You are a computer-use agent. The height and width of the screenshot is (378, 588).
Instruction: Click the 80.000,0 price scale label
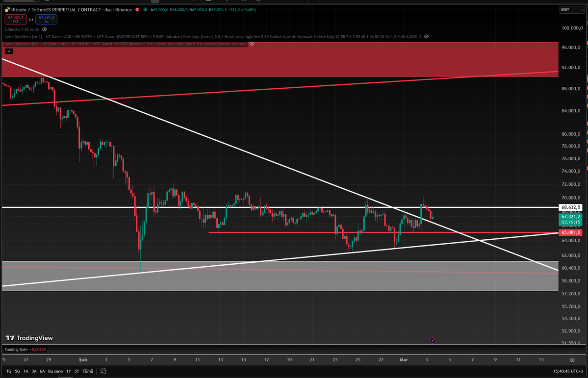click(571, 134)
